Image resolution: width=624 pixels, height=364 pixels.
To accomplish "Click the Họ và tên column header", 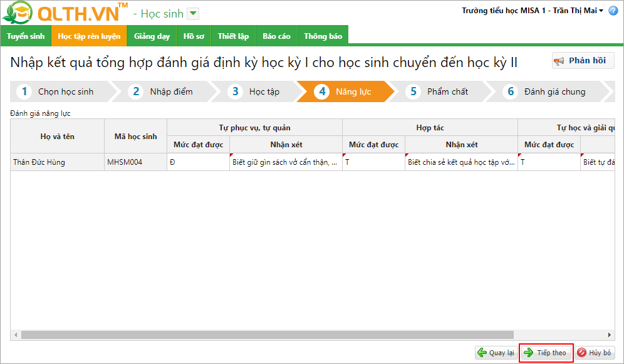I will pyautogui.click(x=57, y=137).
